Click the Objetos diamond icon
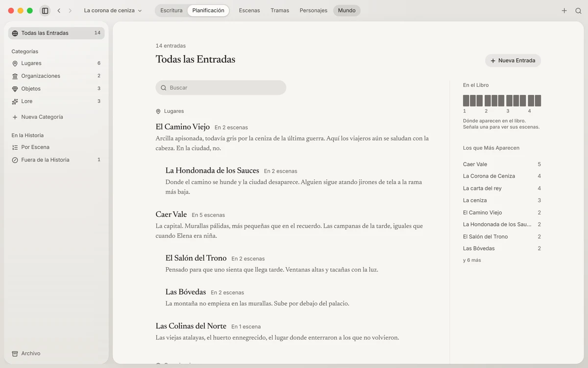This screenshot has width=588, height=368. [15, 89]
